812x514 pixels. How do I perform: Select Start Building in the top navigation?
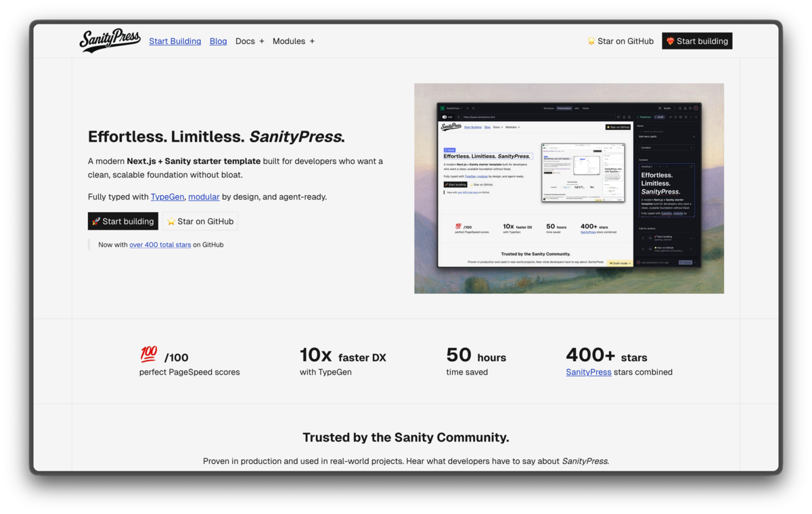point(175,41)
